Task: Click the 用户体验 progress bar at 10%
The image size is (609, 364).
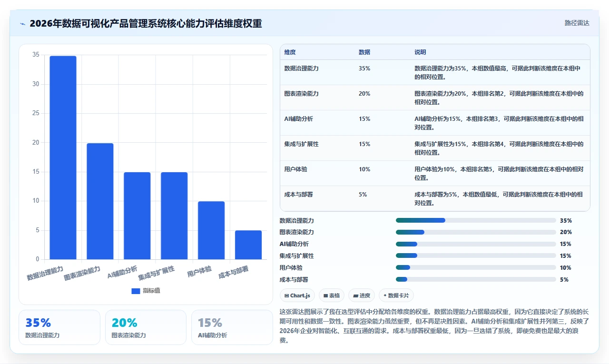Action: (476, 268)
